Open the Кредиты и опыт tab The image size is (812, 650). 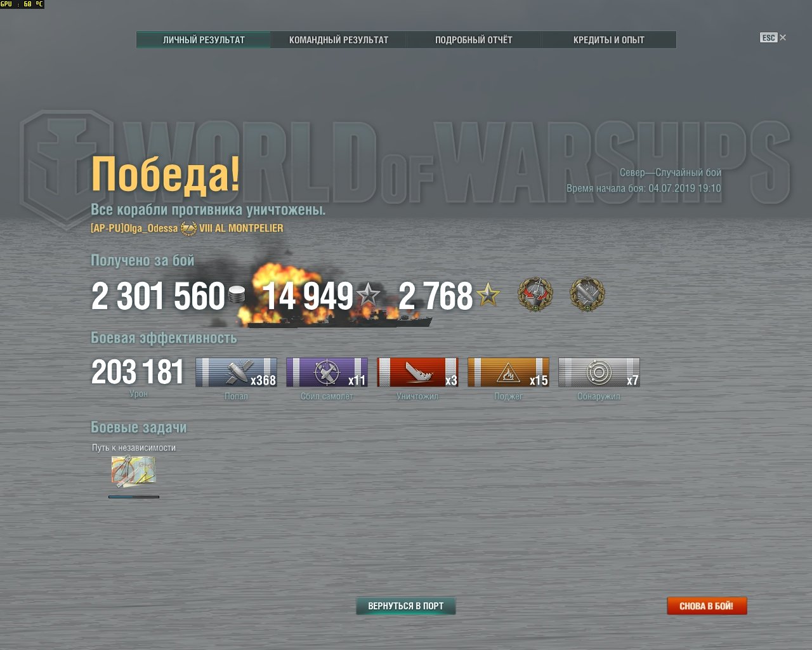pyautogui.click(x=609, y=39)
